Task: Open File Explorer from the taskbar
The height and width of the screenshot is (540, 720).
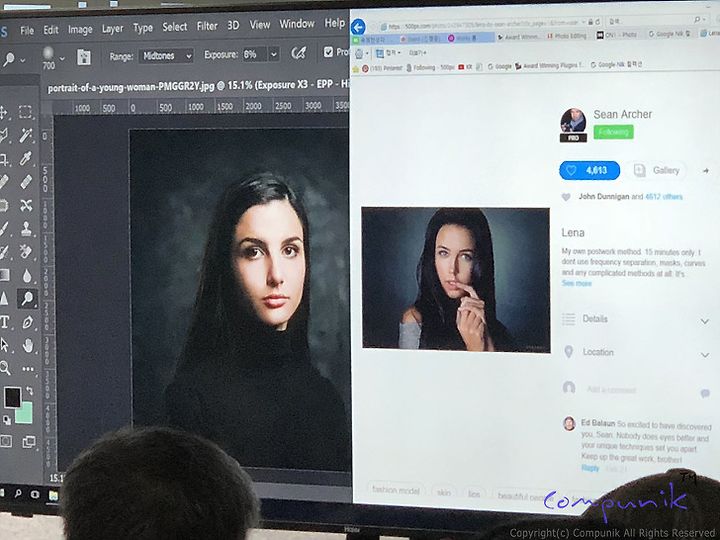Action: tap(53, 495)
